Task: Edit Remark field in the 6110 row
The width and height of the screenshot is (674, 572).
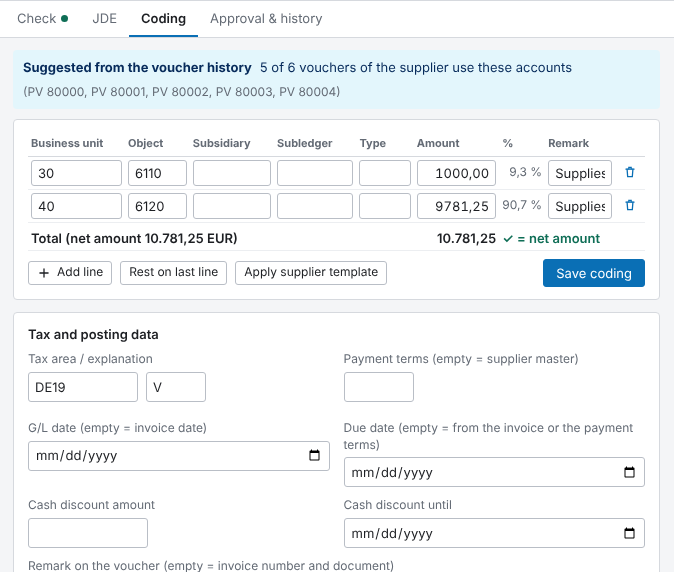Action: pyautogui.click(x=580, y=173)
